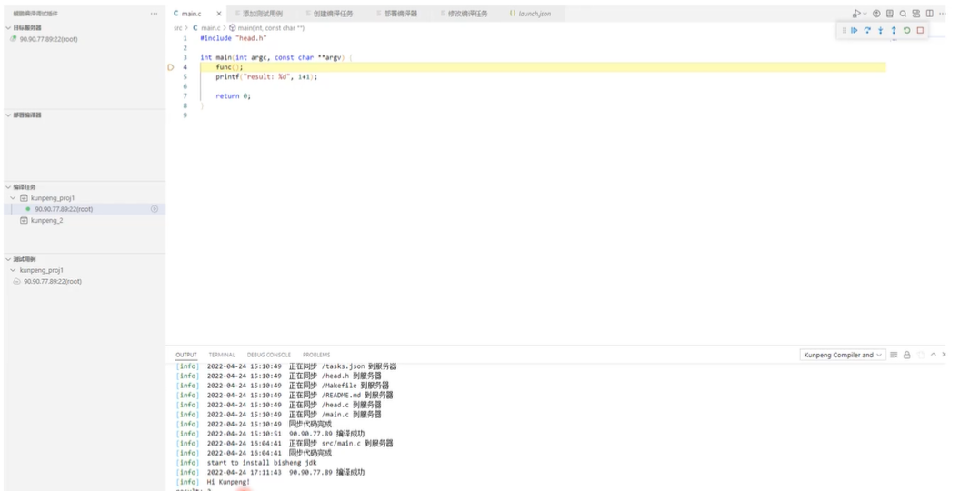Select the OUTPUT panel tab
The width and height of the screenshot is (980, 491).
(185, 355)
